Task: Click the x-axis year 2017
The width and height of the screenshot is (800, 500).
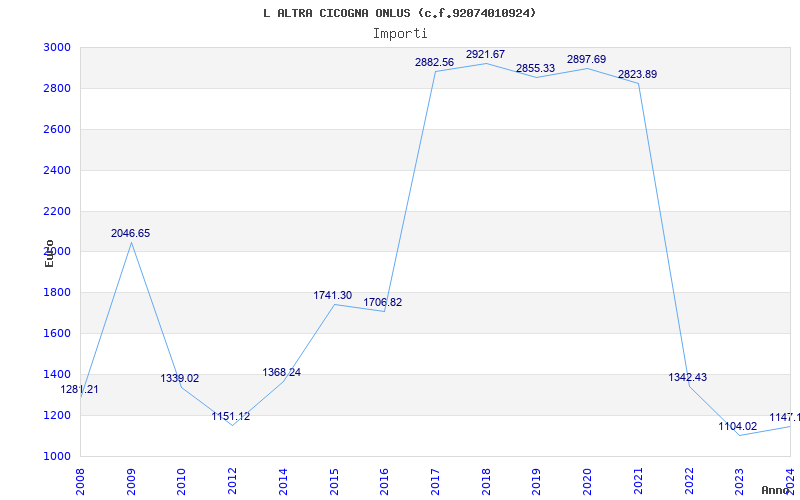Action: (435, 482)
